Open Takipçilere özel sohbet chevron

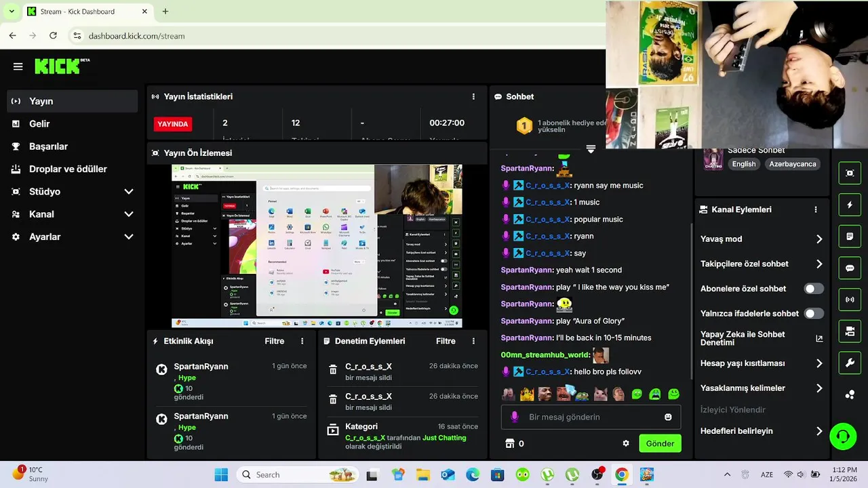point(819,264)
